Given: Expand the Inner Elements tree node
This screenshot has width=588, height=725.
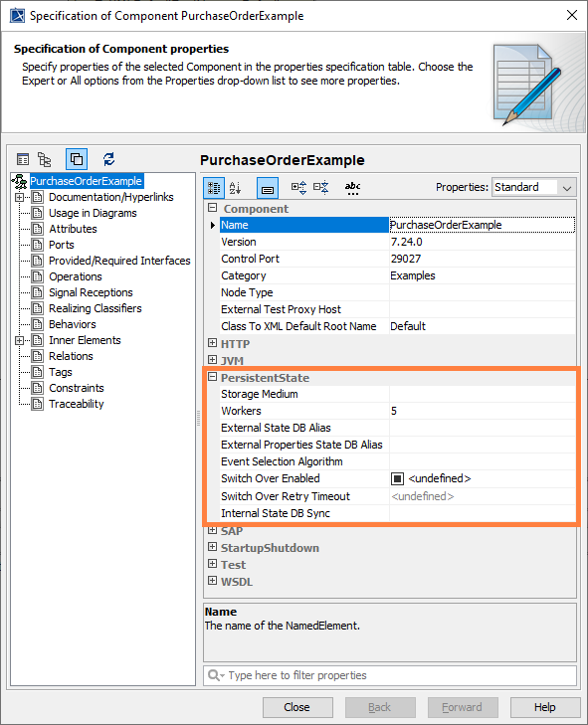Looking at the screenshot, I should (19, 341).
